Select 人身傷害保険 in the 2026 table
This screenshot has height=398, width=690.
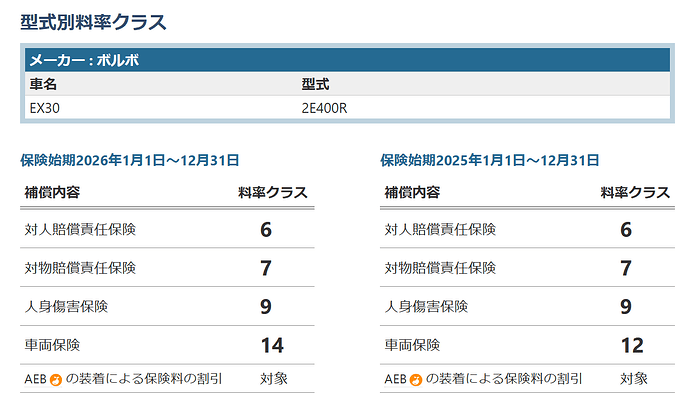[66, 306]
